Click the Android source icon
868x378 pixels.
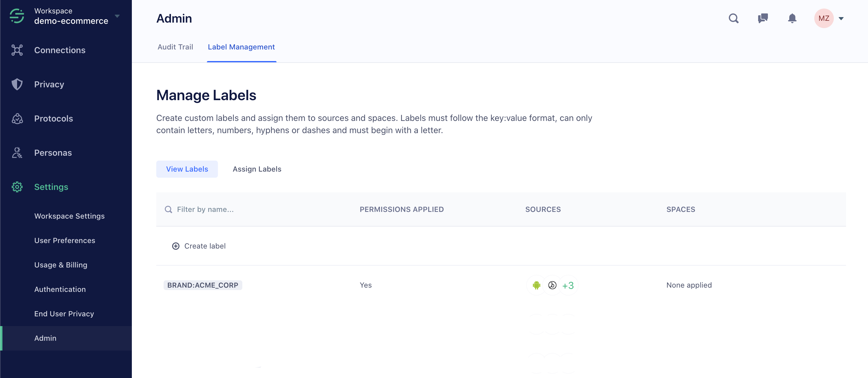(x=536, y=285)
